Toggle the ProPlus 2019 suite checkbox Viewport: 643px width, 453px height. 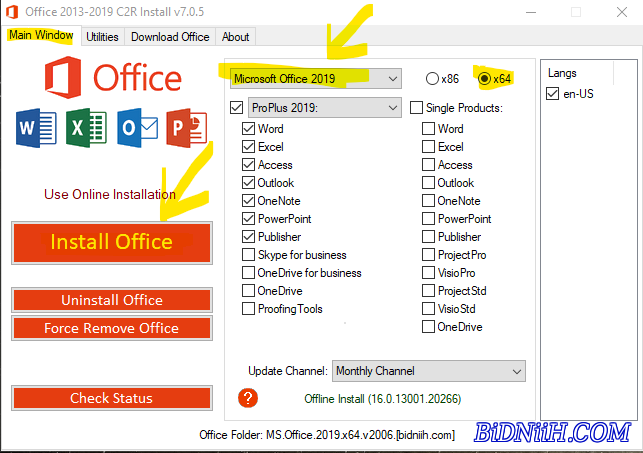pos(237,108)
